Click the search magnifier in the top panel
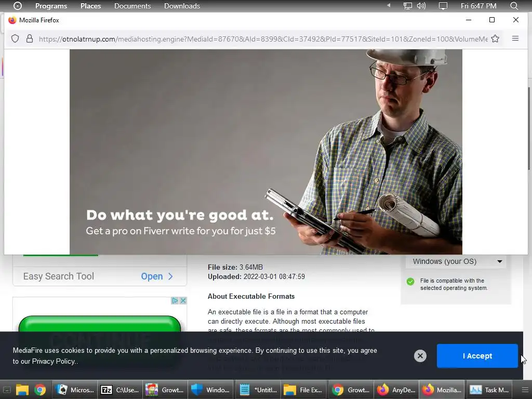The image size is (532, 399). point(514,6)
